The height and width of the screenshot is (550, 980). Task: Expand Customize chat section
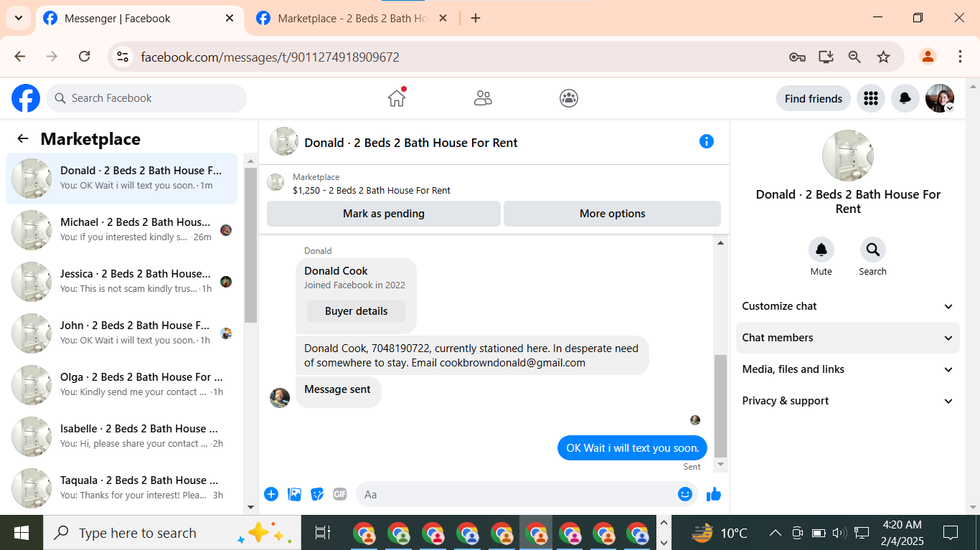(848, 306)
